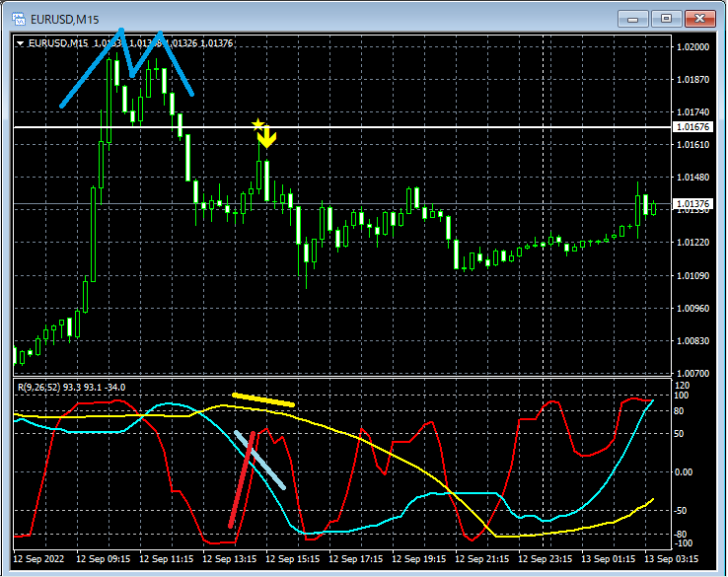Click the 12 Sep 15:15 time axis label
Image resolution: width=728 pixels, height=577 pixels.
point(293,559)
